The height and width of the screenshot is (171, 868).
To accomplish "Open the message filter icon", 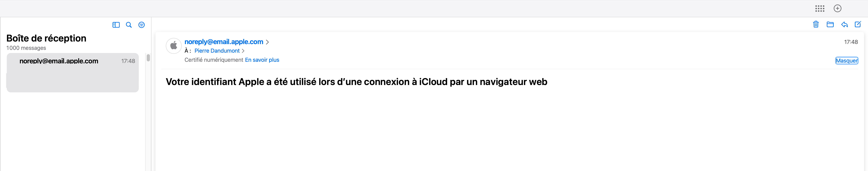I will point(142,25).
